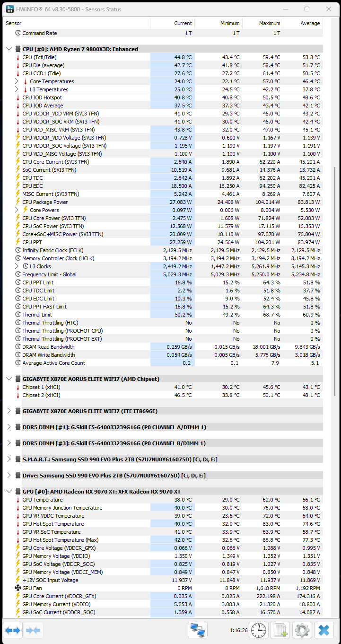Select Thermal Throttling (PROCHOT EXT) row

coord(163,339)
